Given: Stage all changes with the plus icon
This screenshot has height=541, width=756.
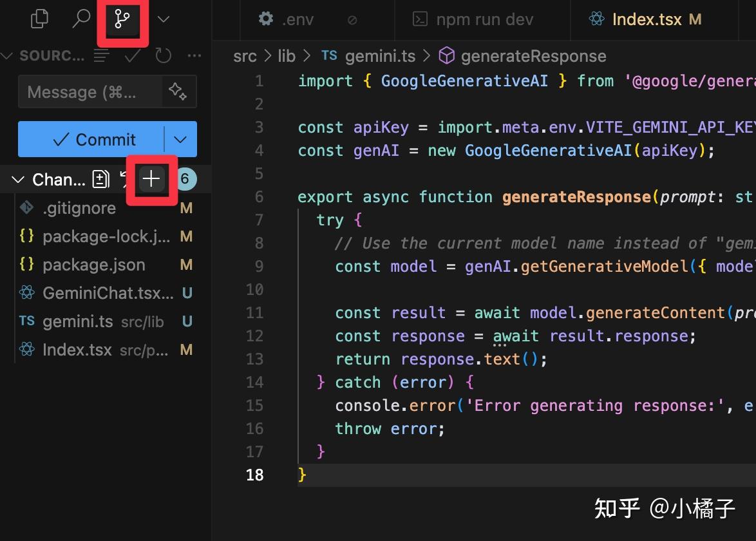Looking at the screenshot, I should (151, 179).
